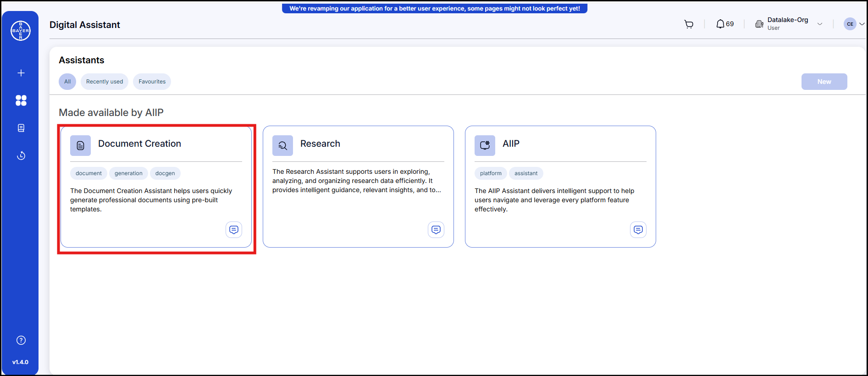This screenshot has width=868, height=376.
Task: Expand the Datalake-Org organization dropdown
Action: point(820,24)
